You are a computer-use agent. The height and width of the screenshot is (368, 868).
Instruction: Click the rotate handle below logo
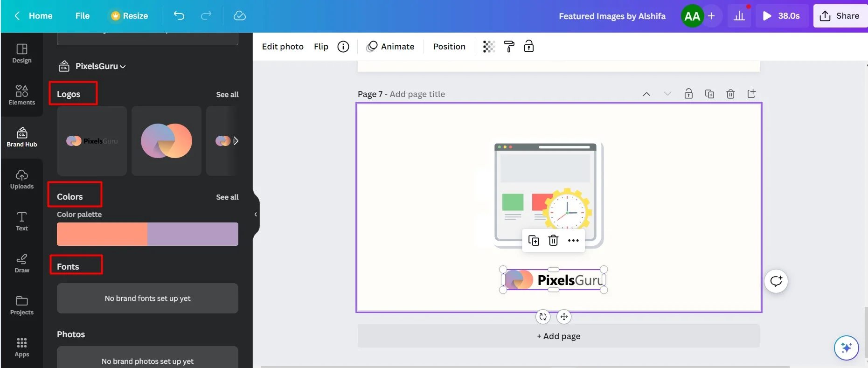tap(543, 317)
